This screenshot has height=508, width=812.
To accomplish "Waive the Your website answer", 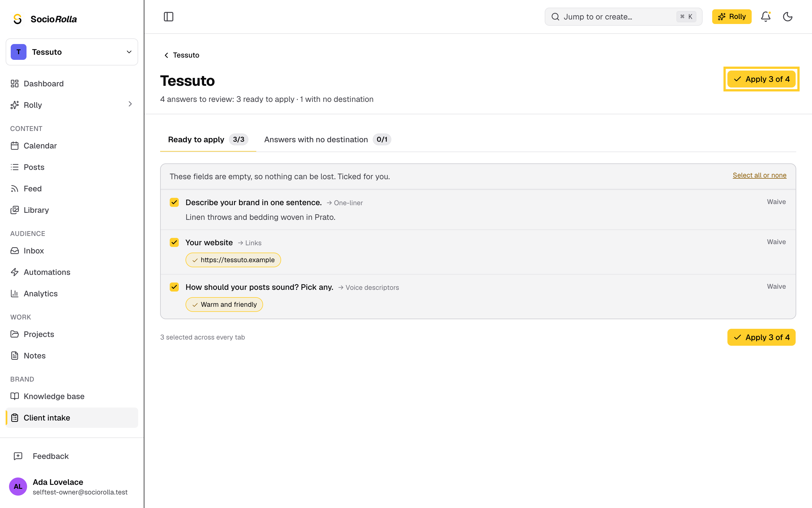I will coord(776,242).
